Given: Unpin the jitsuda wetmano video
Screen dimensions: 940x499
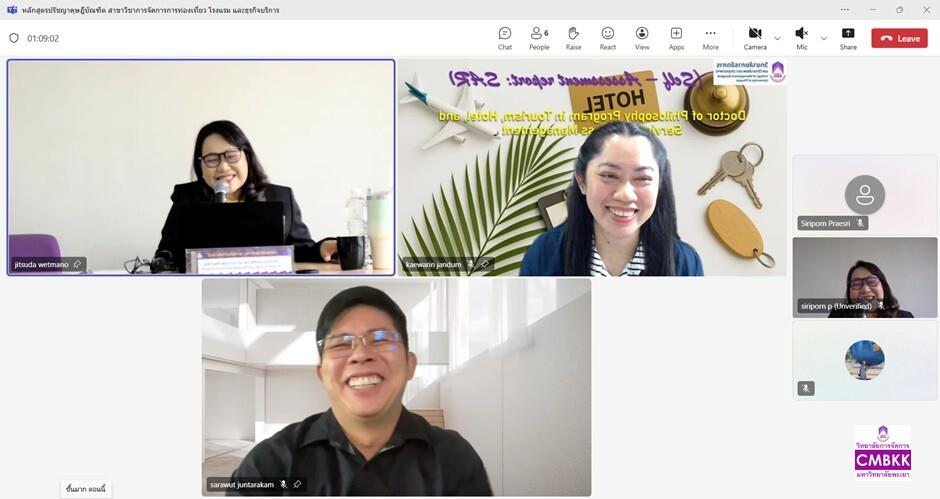Looking at the screenshot, I should click(x=77, y=264).
